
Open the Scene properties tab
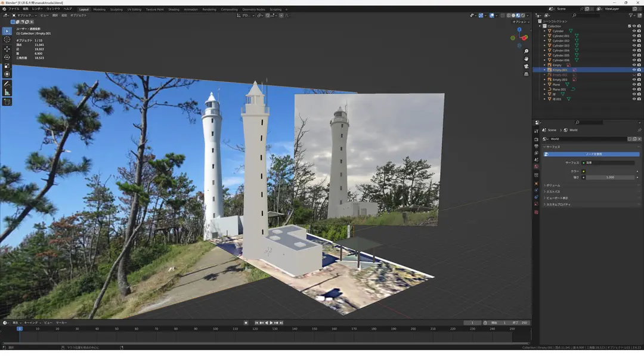(537, 160)
